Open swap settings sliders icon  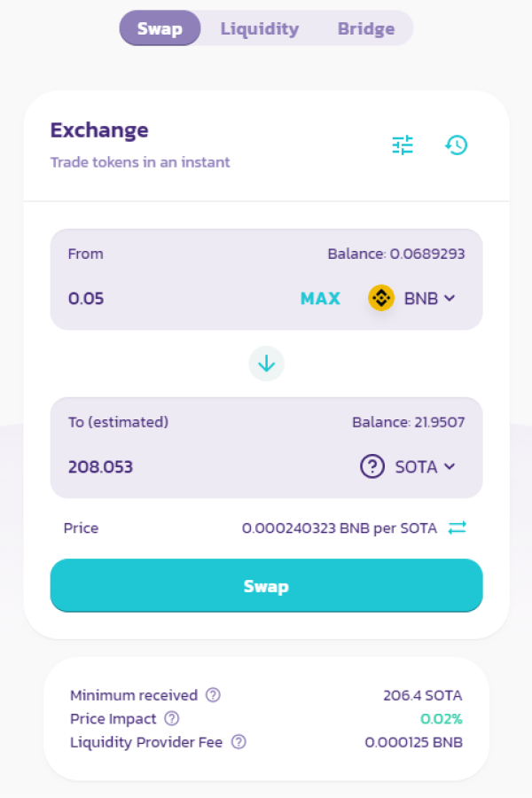[x=403, y=145]
